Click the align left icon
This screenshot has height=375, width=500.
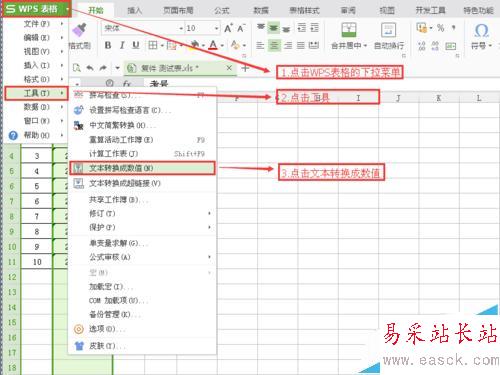[x=260, y=45]
